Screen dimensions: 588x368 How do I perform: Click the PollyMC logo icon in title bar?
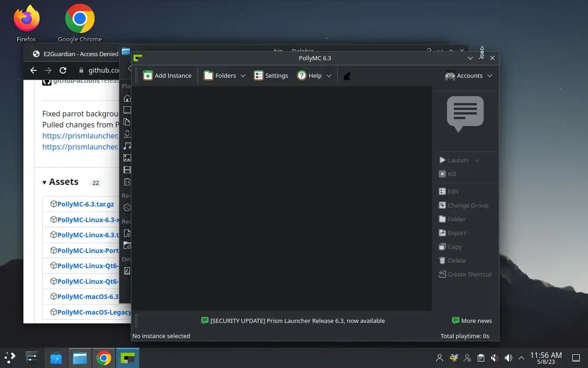coord(137,58)
